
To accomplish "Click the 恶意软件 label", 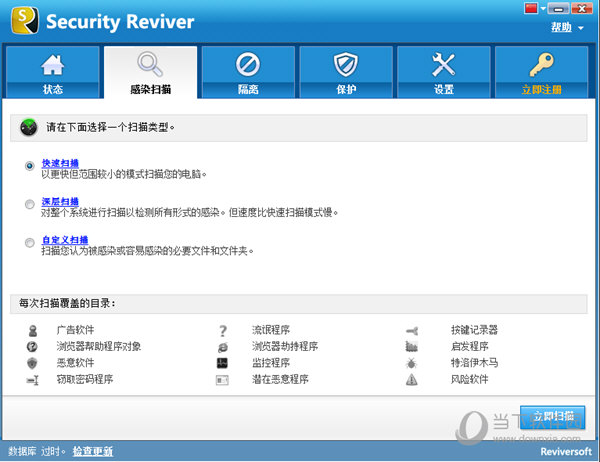I will point(75,363).
